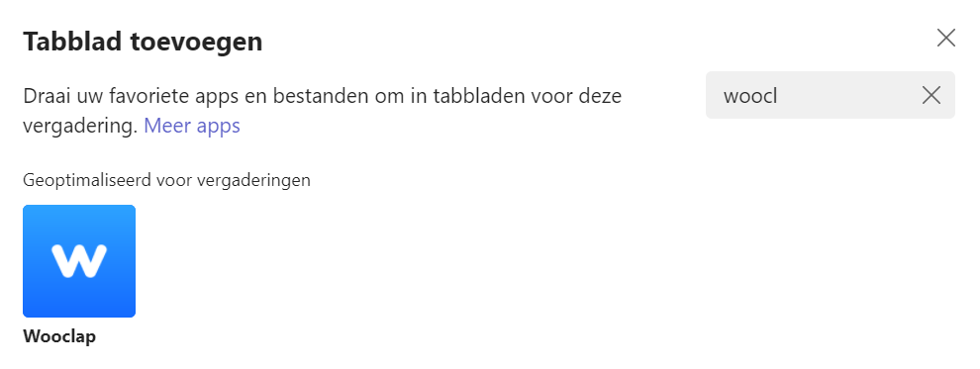Browse more apps via Meer apps
The image size is (980, 369).
(192, 126)
